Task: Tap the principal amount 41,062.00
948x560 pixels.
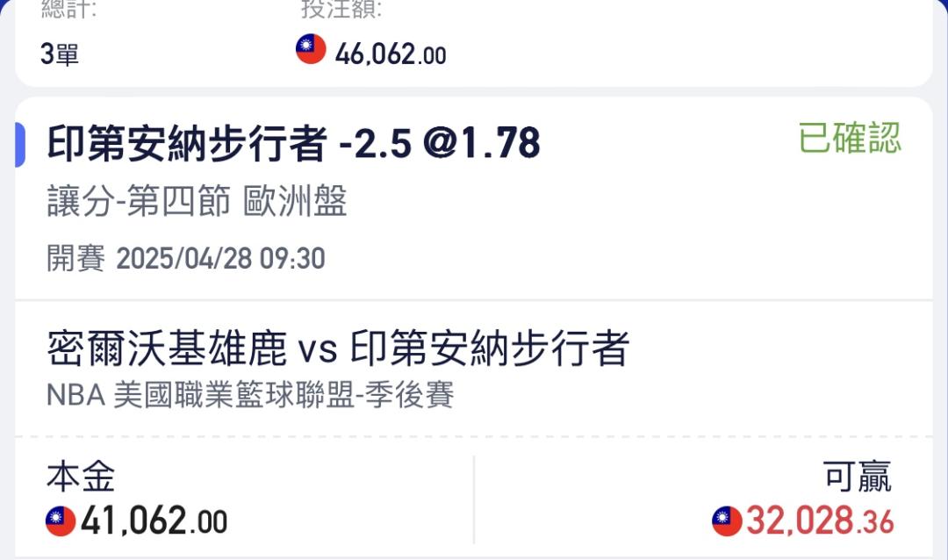Action: point(154,521)
